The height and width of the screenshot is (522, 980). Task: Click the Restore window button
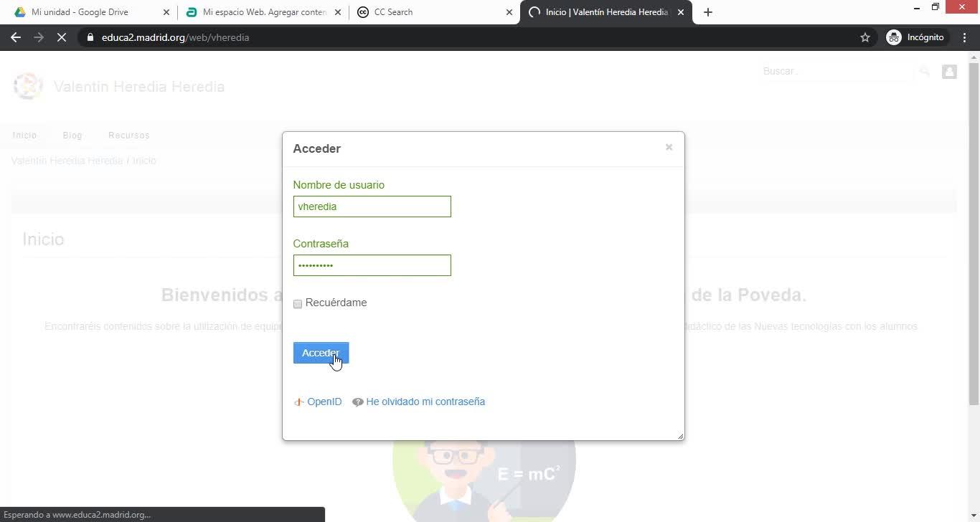click(936, 8)
